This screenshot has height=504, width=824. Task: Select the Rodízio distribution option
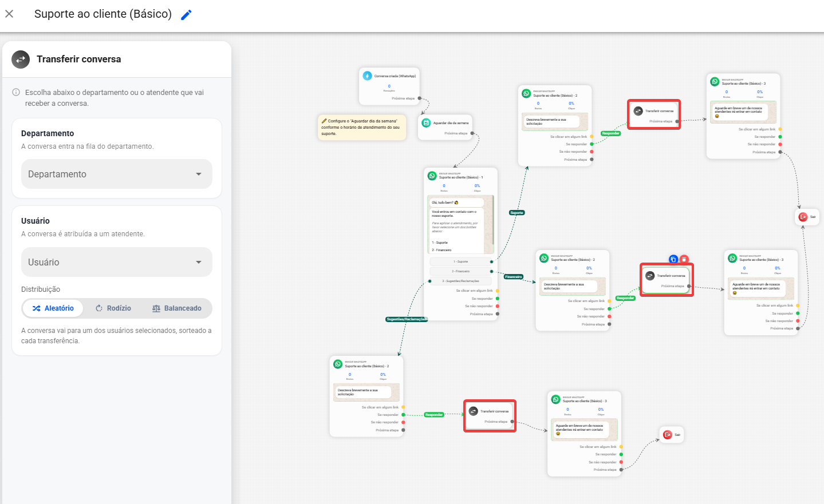click(x=113, y=308)
